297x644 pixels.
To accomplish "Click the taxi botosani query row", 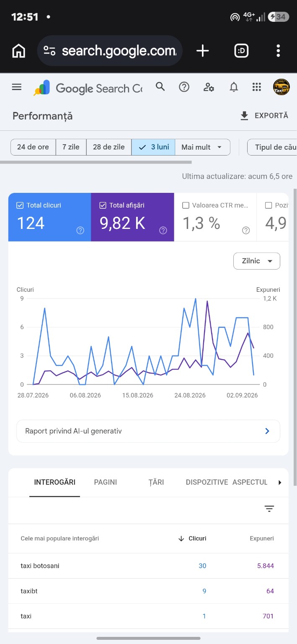I will click(148, 566).
